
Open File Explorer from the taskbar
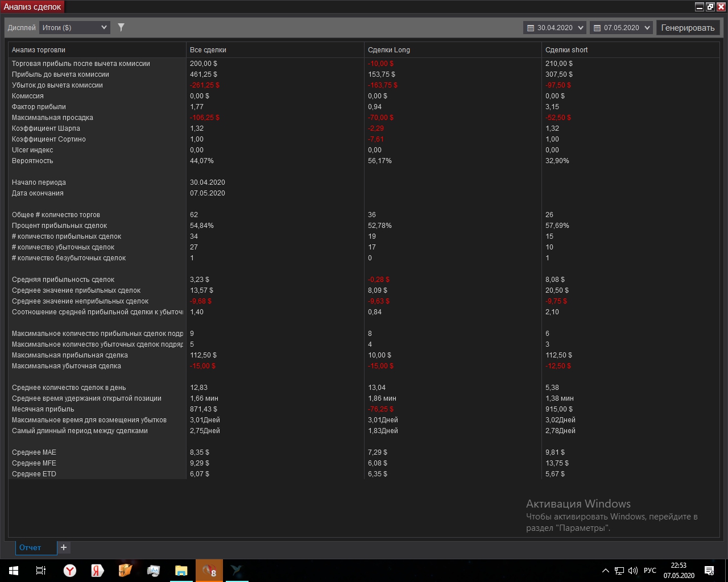(181, 571)
